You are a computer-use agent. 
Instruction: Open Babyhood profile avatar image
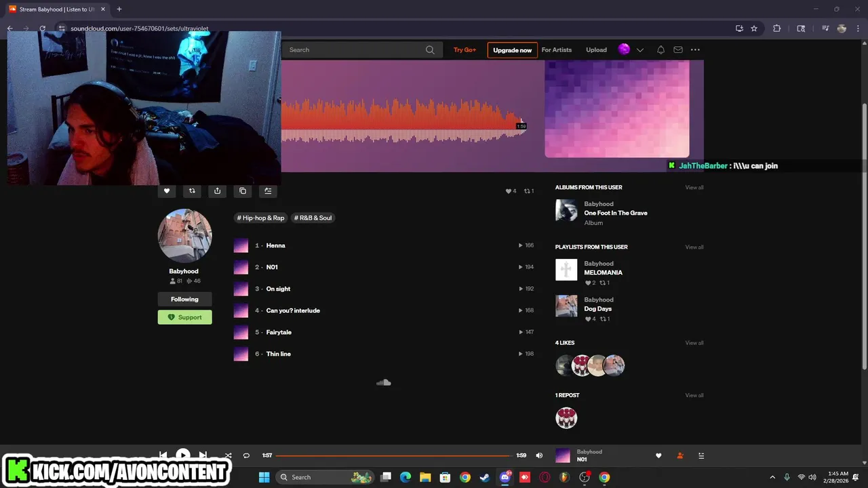[184, 236]
